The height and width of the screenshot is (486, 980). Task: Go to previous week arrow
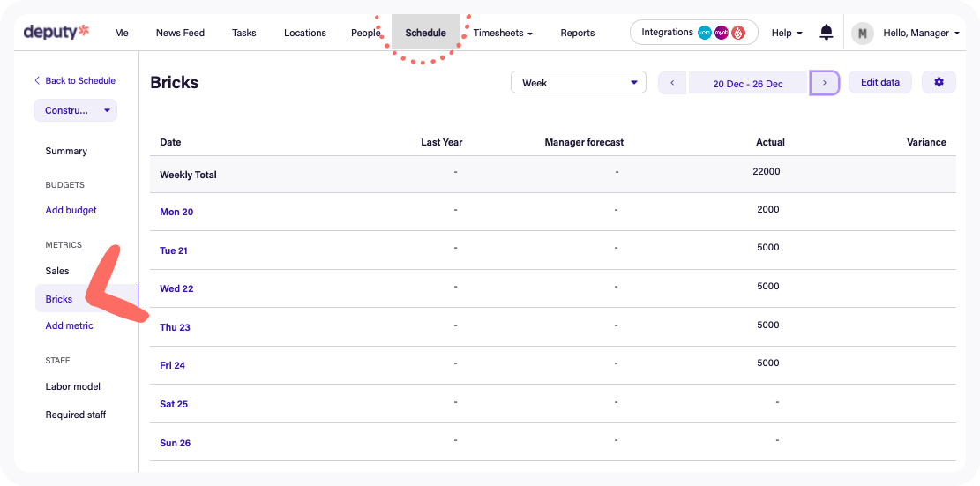tap(672, 83)
